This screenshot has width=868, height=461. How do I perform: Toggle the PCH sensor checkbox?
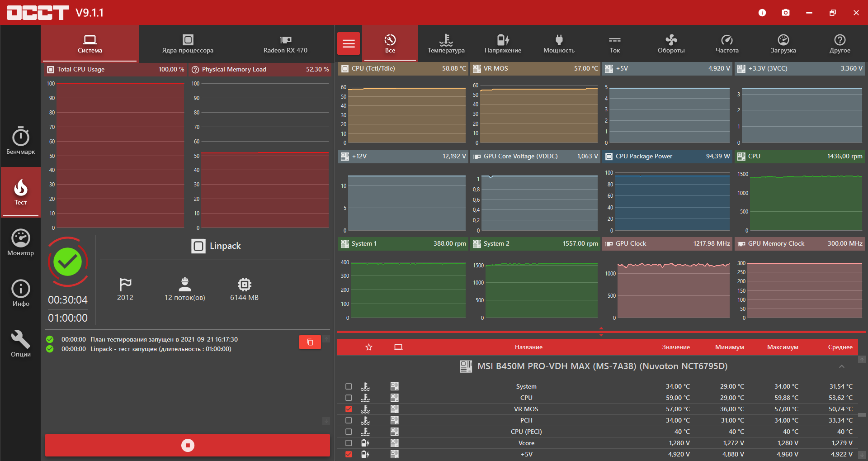tap(349, 420)
